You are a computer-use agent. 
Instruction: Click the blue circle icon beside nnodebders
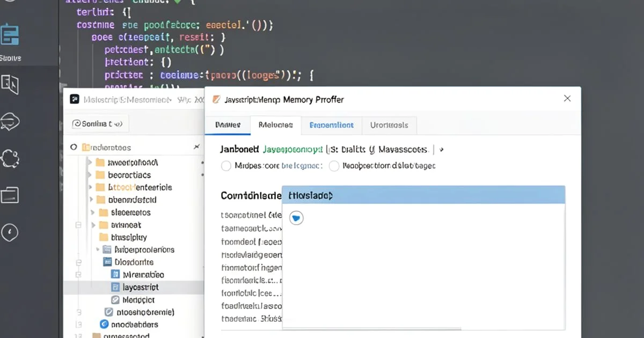(x=105, y=324)
